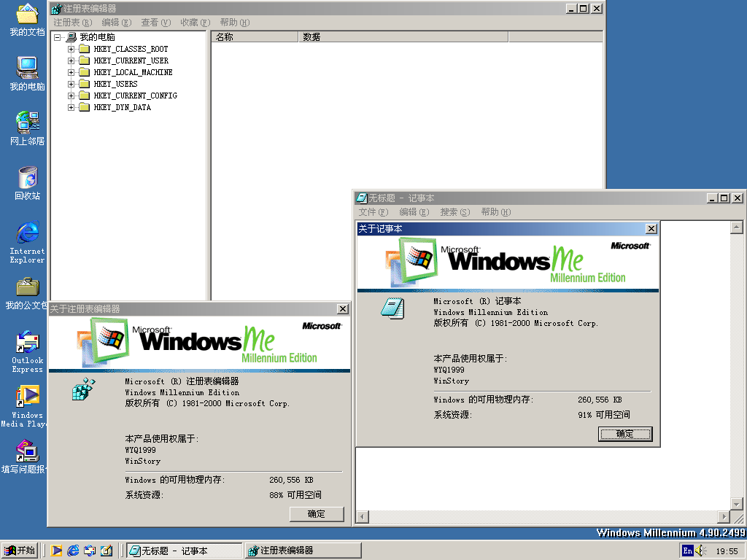Click 确定 in the 关于记事本 dialog

click(625, 434)
